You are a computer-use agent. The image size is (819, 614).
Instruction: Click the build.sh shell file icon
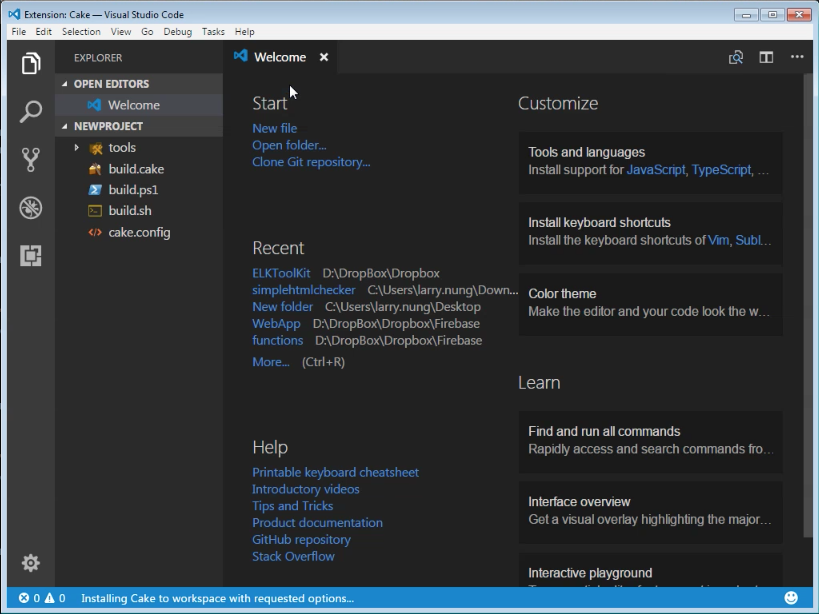[95, 211]
